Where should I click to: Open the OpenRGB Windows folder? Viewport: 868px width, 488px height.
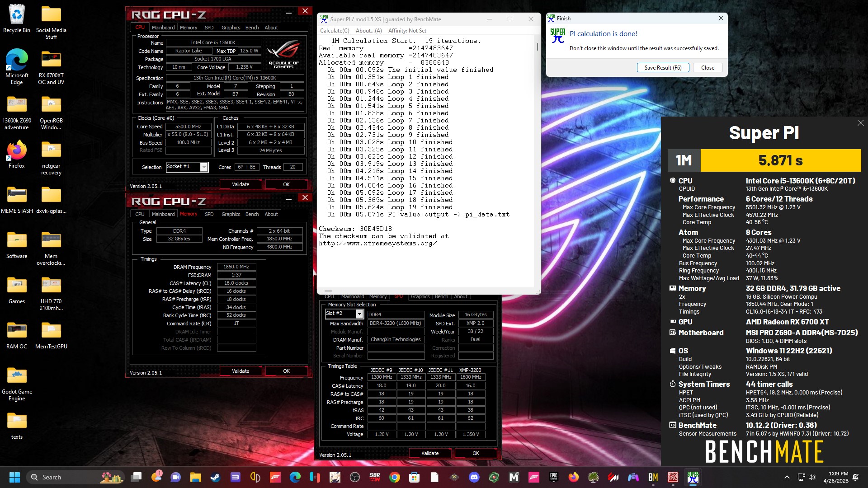pos(51,112)
